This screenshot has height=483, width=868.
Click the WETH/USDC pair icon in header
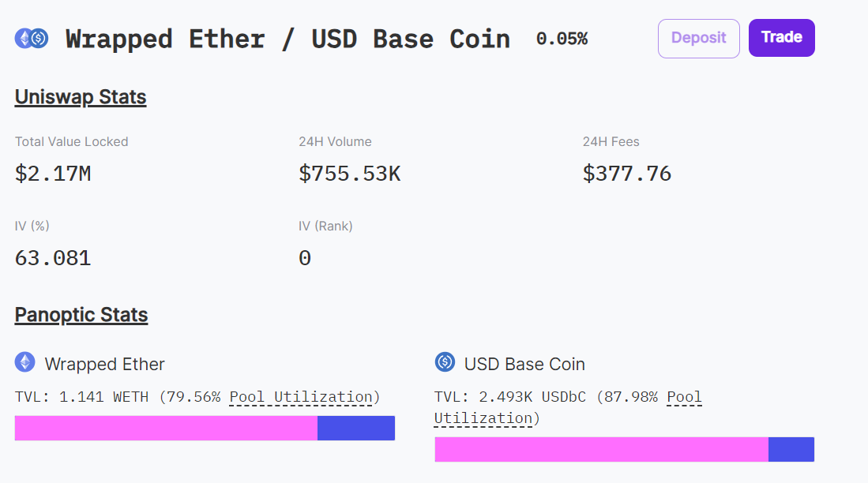32,38
